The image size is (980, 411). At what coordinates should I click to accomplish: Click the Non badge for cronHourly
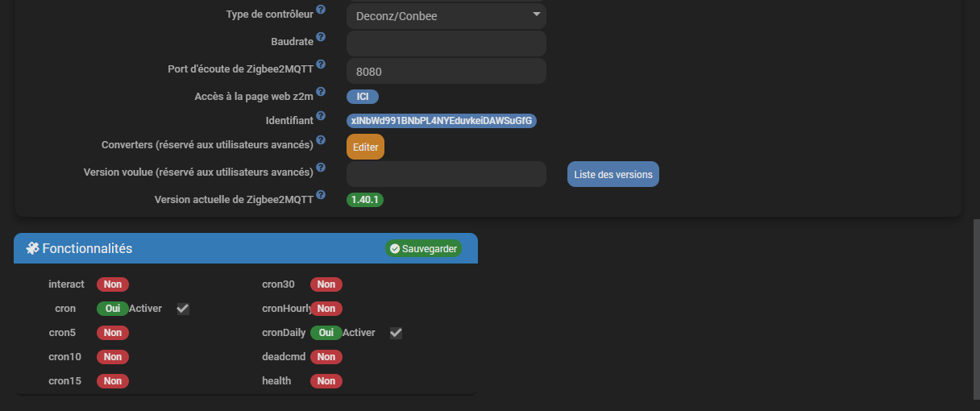click(326, 309)
